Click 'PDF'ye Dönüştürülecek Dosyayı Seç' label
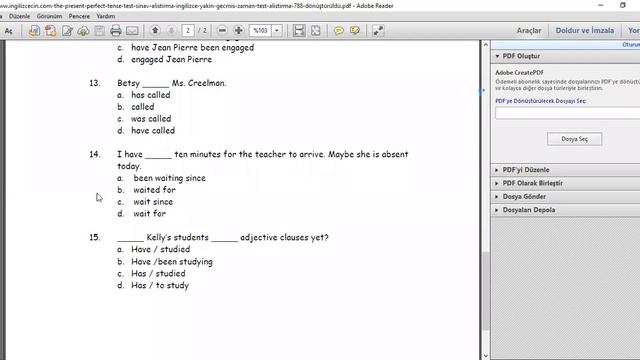640x360 pixels. [x=540, y=101]
